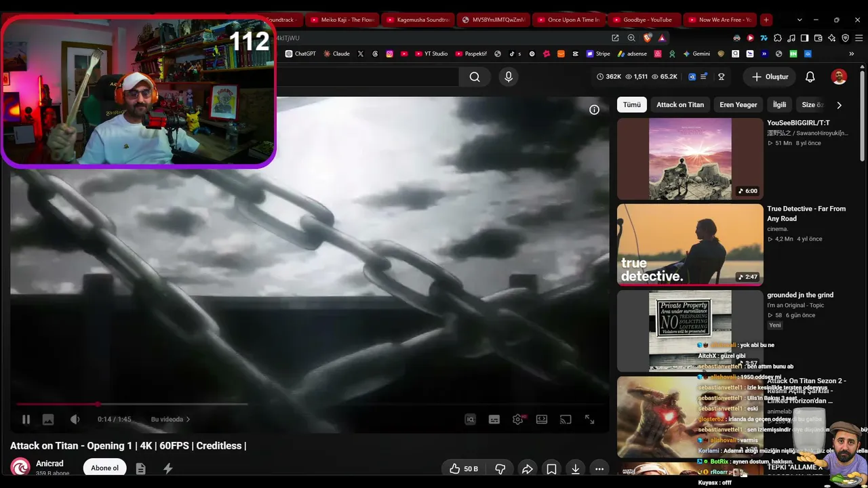Select the 'İlgili' filter chip
The image size is (868, 488).
click(x=780, y=105)
